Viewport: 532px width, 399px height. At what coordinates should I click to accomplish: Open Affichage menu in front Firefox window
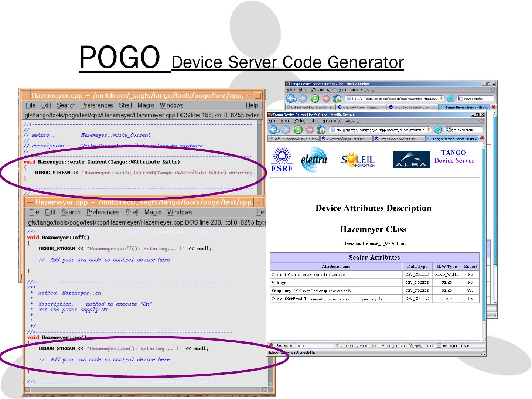tap(300, 121)
